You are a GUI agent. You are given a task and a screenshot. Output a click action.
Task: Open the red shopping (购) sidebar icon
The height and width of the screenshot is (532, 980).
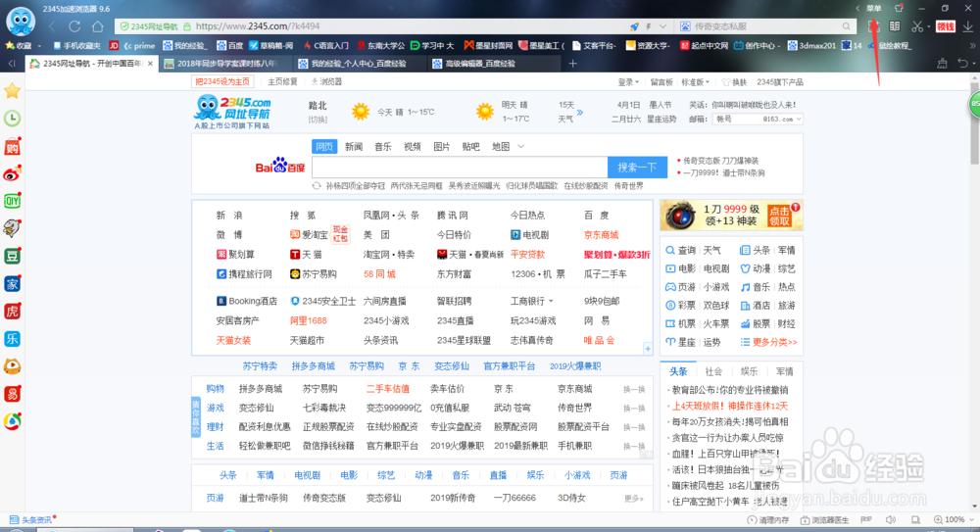12,146
